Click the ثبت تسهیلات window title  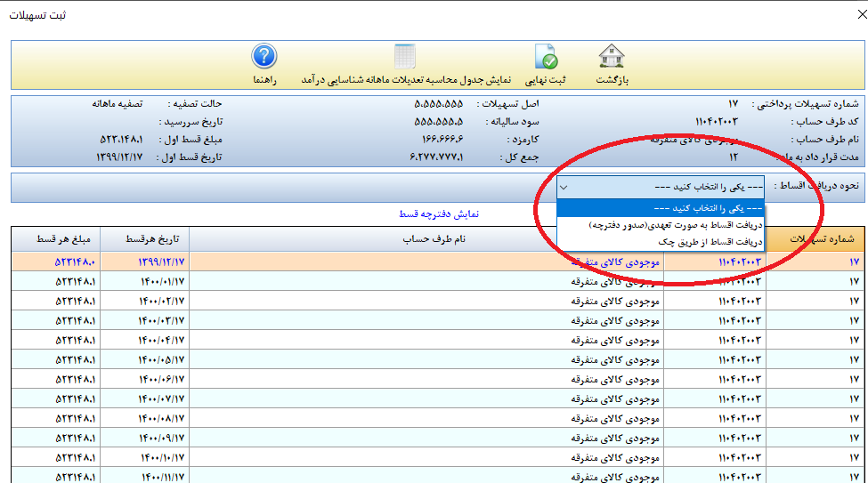point(37,15)
